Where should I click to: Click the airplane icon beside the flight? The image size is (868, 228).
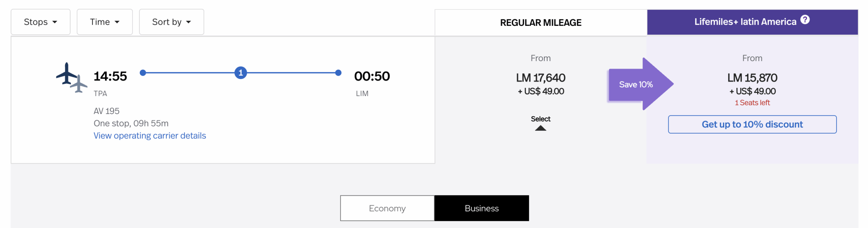coord(71,77)
